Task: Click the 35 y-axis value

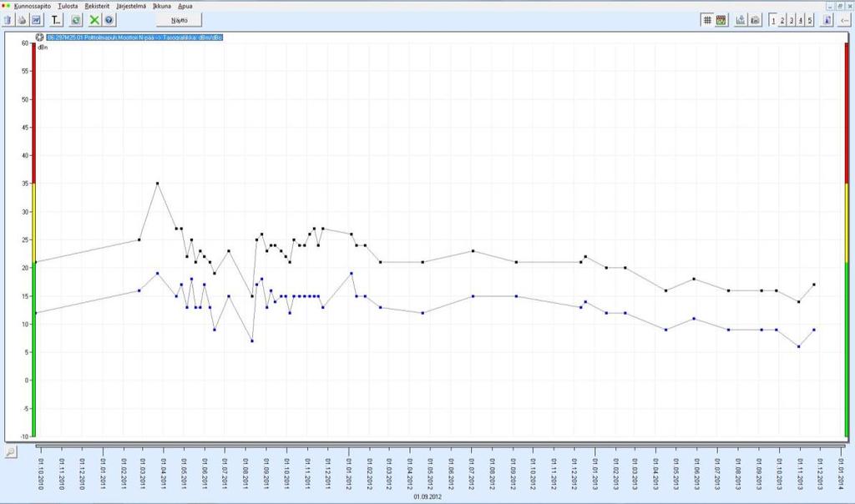Action: click(x=25, y=184)
